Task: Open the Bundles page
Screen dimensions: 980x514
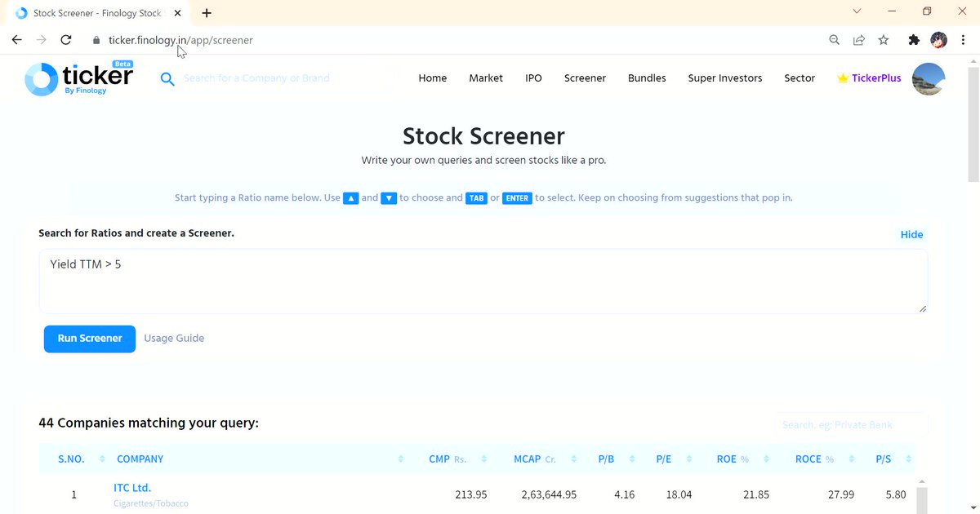Action: (647, 78)
